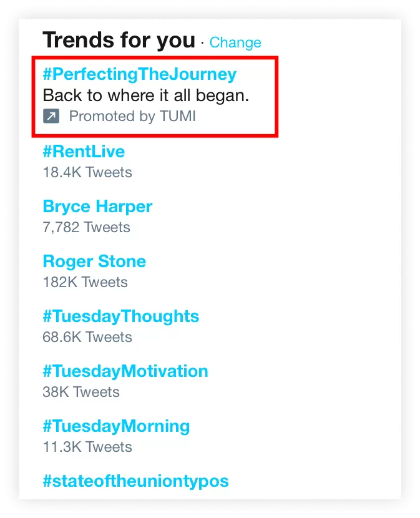Open the Bryce Harper trend

coord(97,207)
